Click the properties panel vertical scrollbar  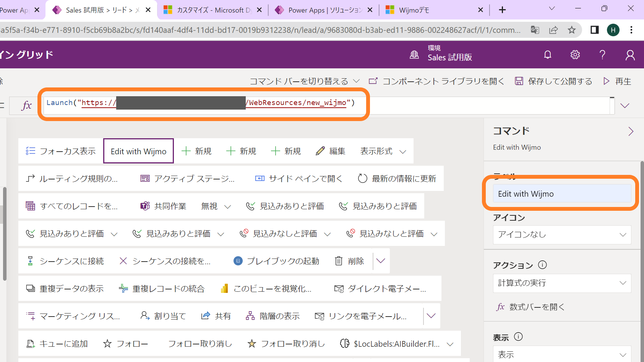(642, 261)
